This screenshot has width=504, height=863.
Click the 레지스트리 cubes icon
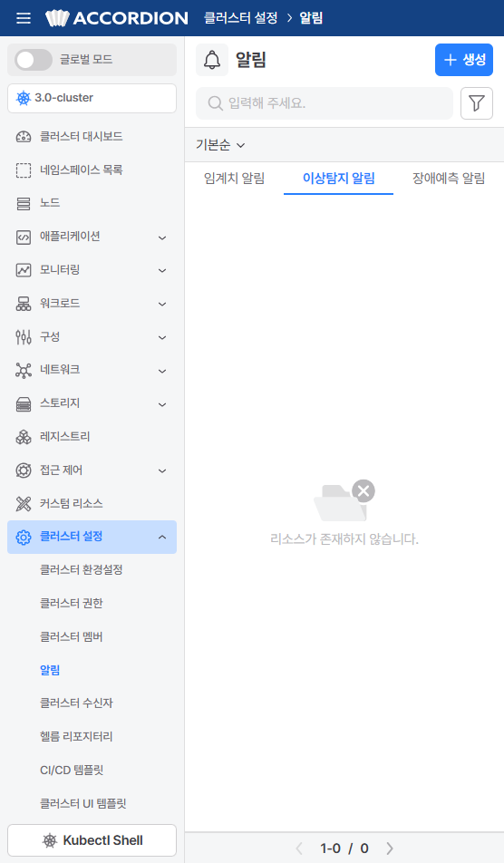pos(23,438)
